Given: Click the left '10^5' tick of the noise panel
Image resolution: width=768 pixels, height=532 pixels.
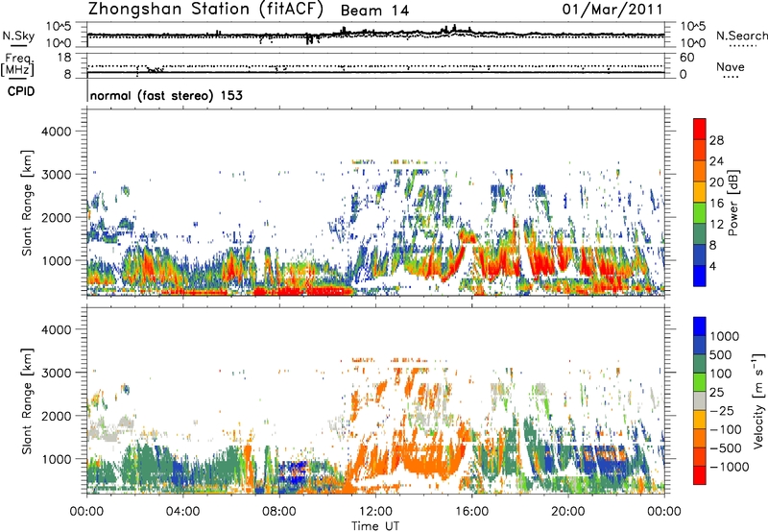Looking at the screenshot, I should [59, 26].
